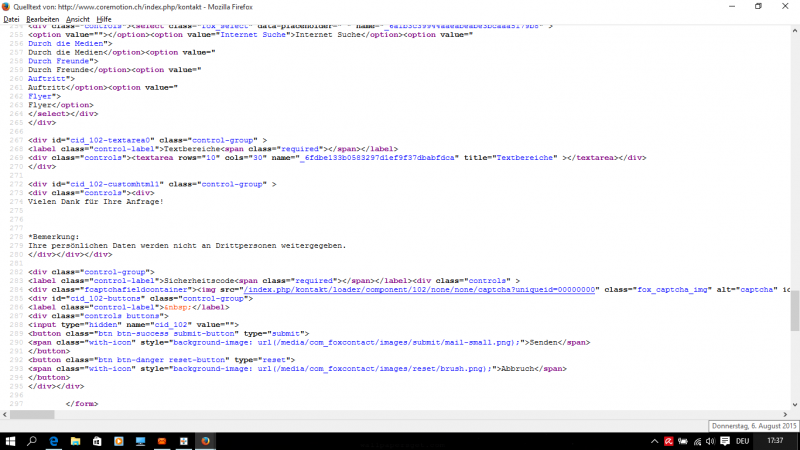Open taskbar search magnifier

click(x=32, y=441)
